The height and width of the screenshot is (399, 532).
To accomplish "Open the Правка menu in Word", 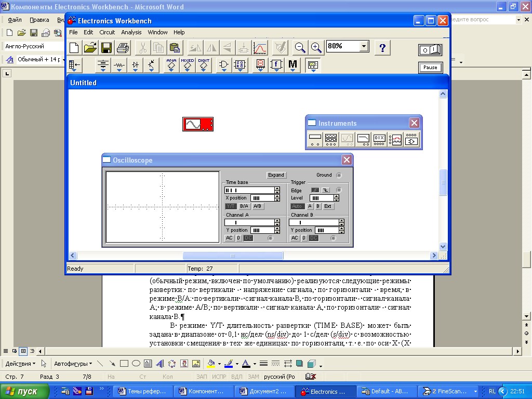I will point(39,20).
